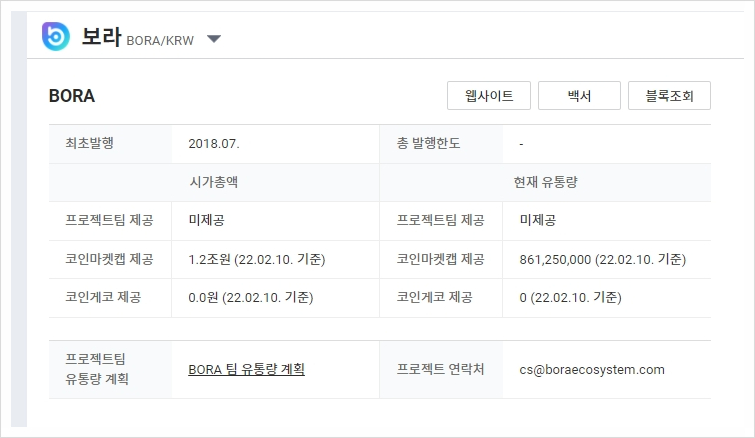Click the BORA coin logo icon
The image size is (755, 438).
click(x=56, y=36)
